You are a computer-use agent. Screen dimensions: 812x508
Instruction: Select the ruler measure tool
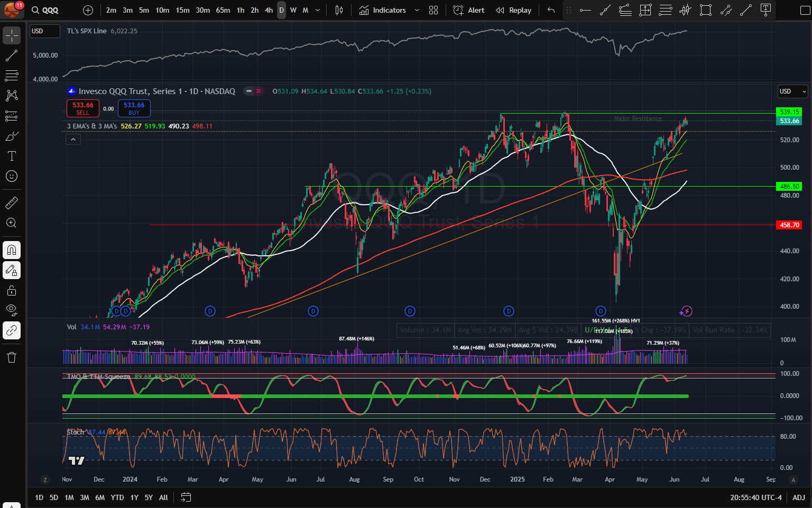pos(12,202)
